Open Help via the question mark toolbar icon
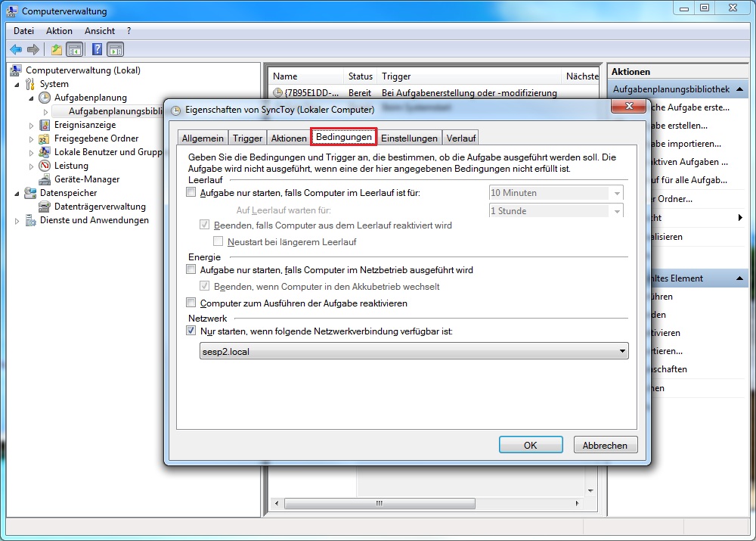756x541 pixels. coord(97,49)
